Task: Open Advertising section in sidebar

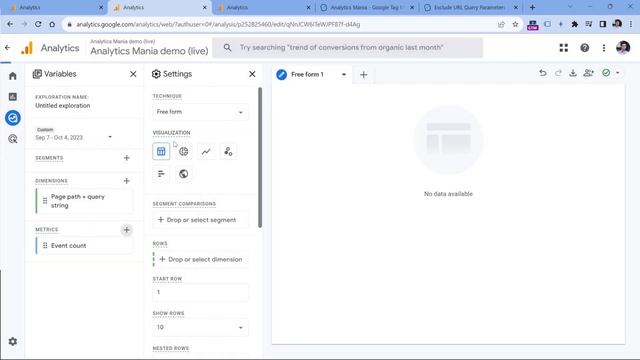Action: pyautogui.click(x=13, y=139)
